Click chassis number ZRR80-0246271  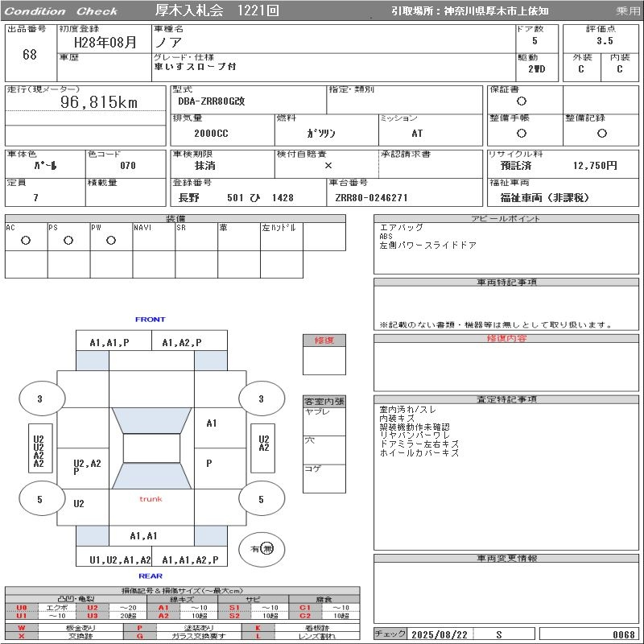[x=371, y=198]
